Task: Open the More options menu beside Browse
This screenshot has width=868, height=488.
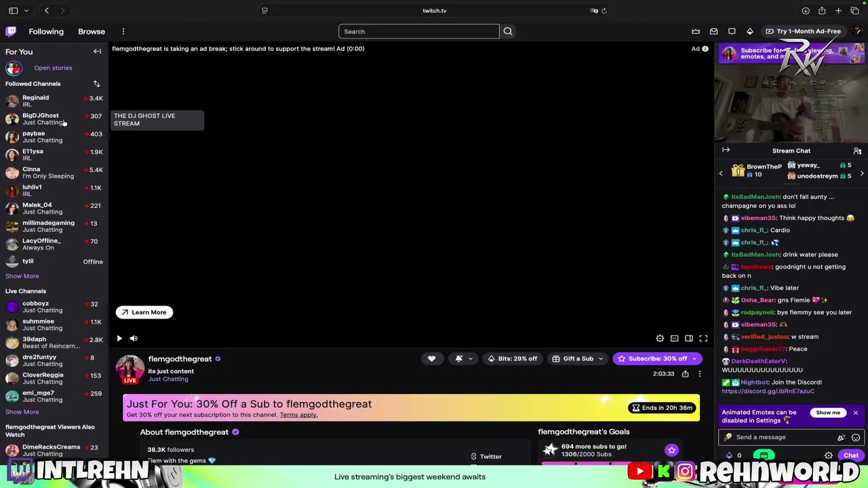Action: (123, 31)
